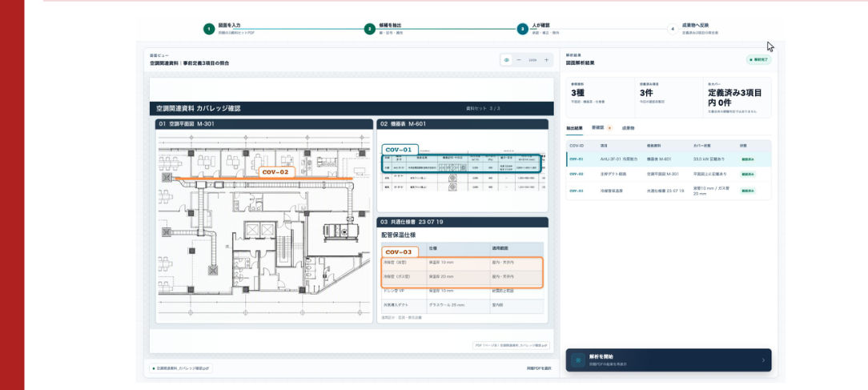868x390 pixels.
Task: Select step 4 成果物へ反映
Action: [693, 29]
